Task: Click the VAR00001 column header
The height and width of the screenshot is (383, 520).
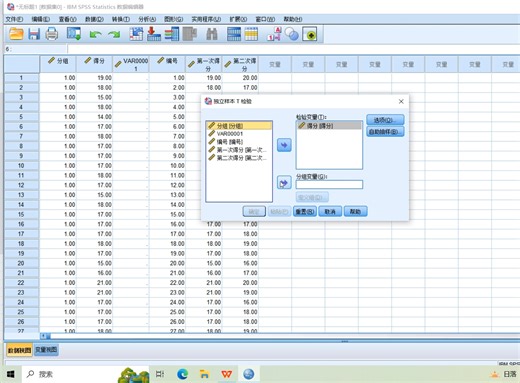Action: (x=131, y=64)
